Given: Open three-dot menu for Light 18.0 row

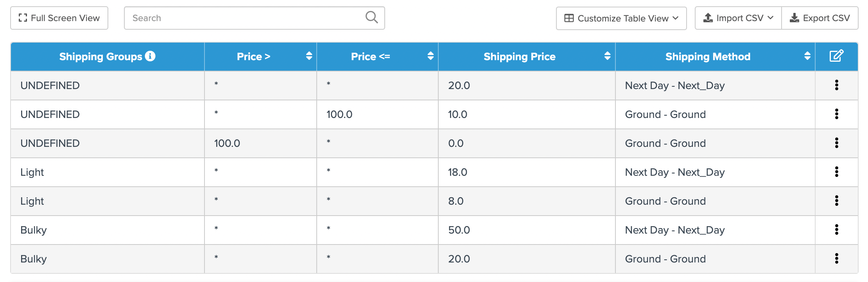Looking at the screenshot, I should [x=836, y=172].
